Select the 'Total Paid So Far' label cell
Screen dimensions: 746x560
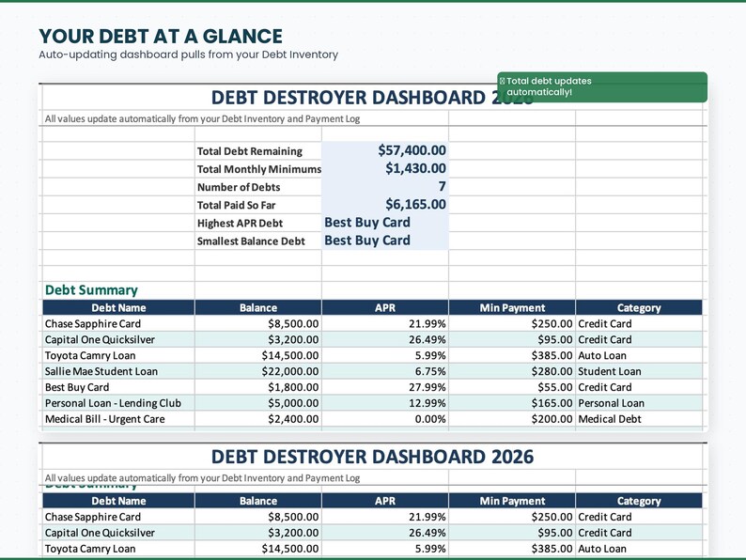(x=258, y=205)
